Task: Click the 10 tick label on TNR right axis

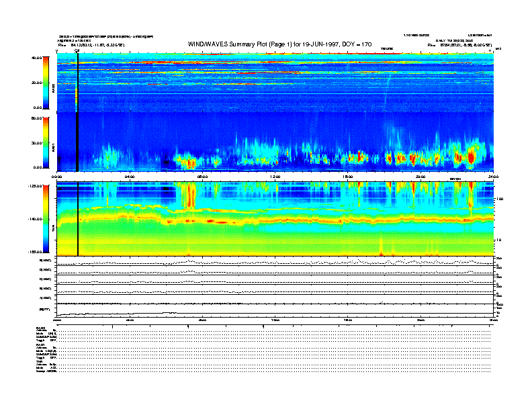Action: pyautogui.click(x=498, y=240)
